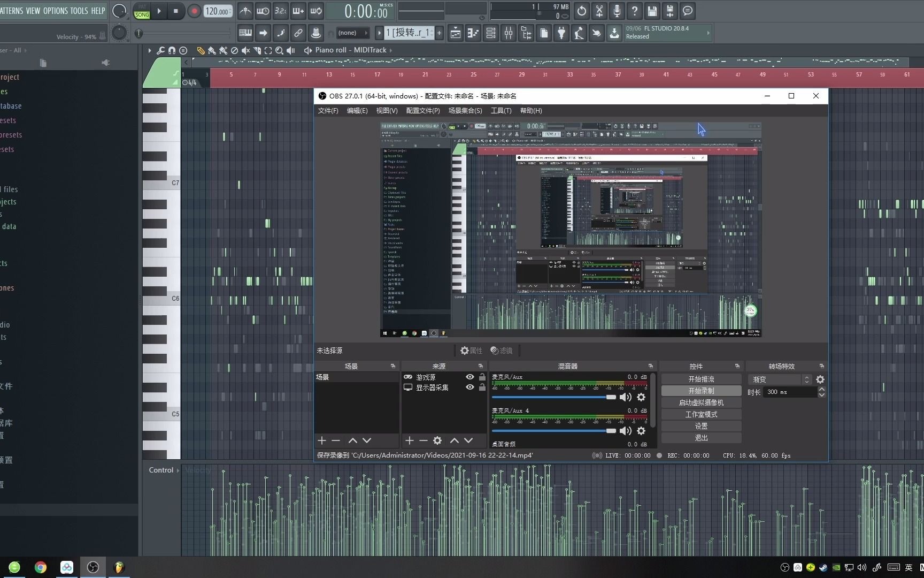The image size is (924, 578).
Task: Select the piano roll mute tool
Action: (x=245, y=50)
